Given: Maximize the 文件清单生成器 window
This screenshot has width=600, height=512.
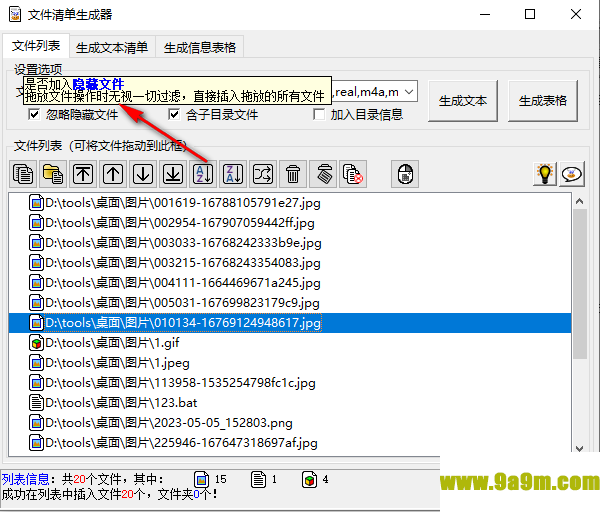Looking at the screenshot, I should (x=530, y=15).
